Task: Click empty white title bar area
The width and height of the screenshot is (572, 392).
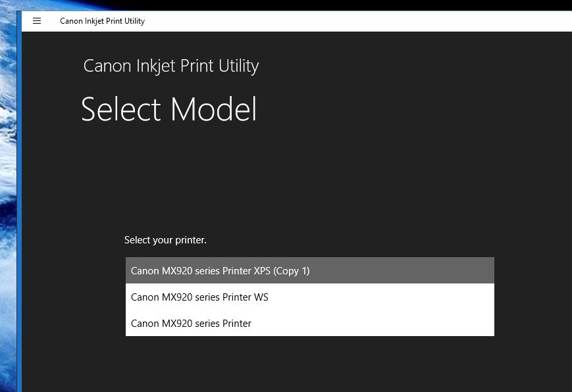Action: click(357, 21)
